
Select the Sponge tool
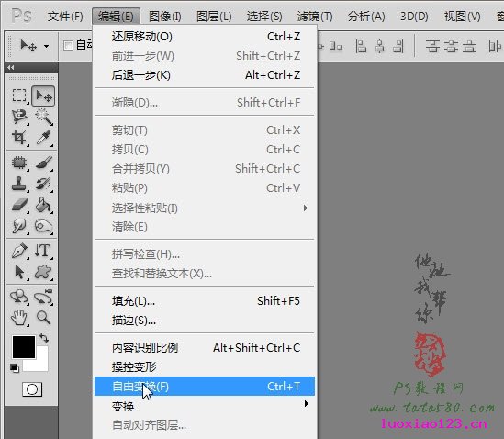(44, 226)
